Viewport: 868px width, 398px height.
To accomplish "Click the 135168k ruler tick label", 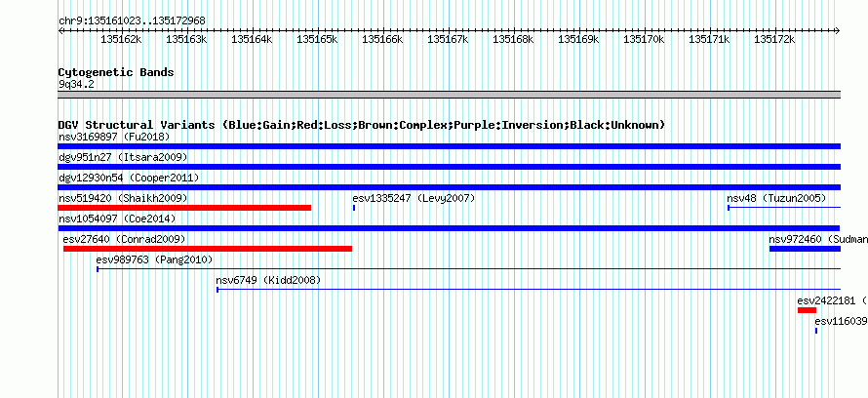I will click(513, 39).
